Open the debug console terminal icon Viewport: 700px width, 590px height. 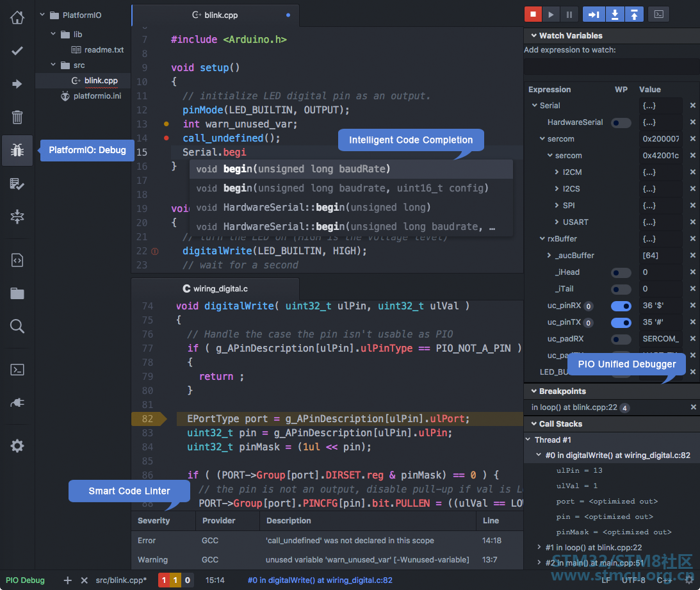[658, 14]
